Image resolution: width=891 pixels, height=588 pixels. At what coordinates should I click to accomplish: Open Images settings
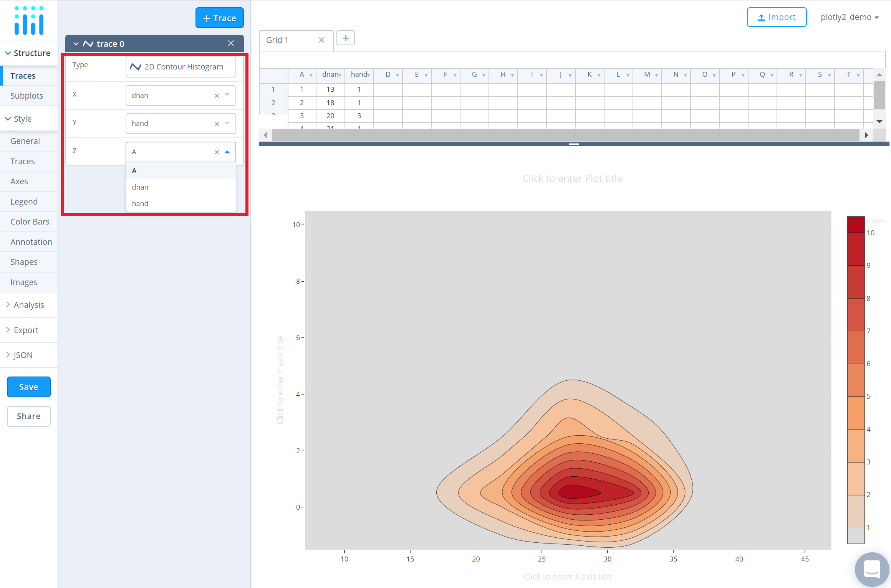[x=29, y=282]
